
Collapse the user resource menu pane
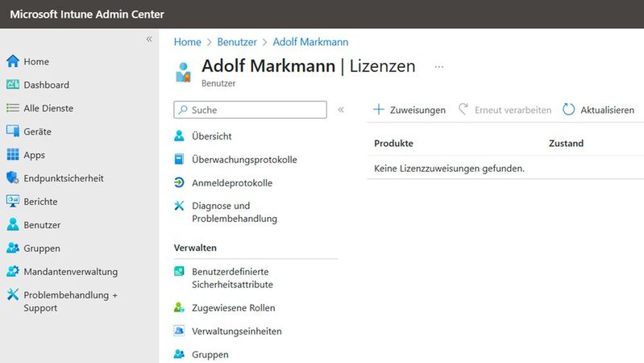pos(341,110)
